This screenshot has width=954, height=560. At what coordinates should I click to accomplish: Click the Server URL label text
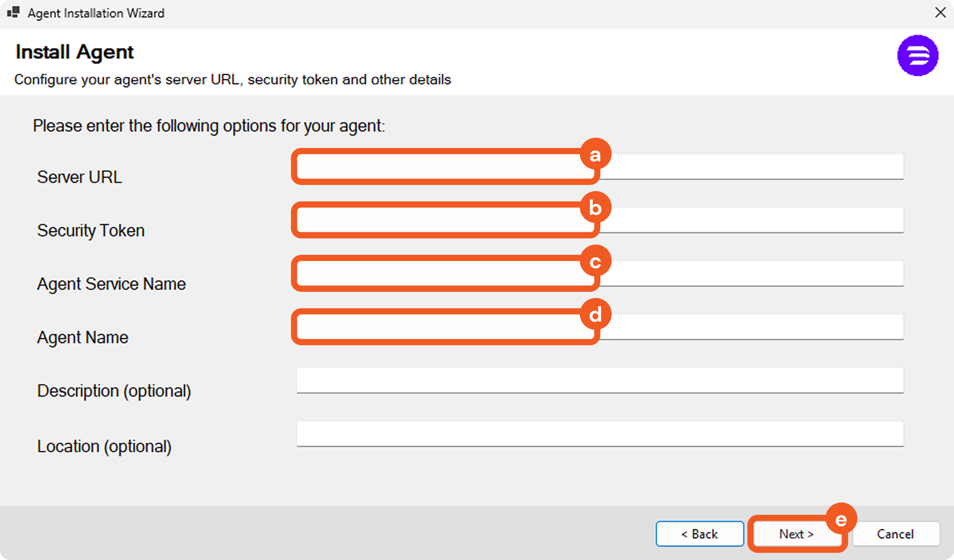(x=79, y=177)
